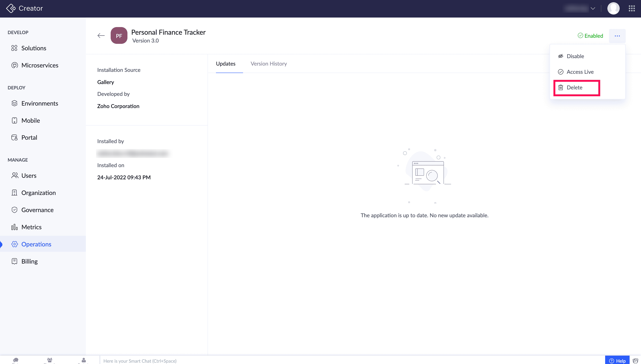Choose Delete from the menu
The image size is (641, 364).
(x=574, y=87)
